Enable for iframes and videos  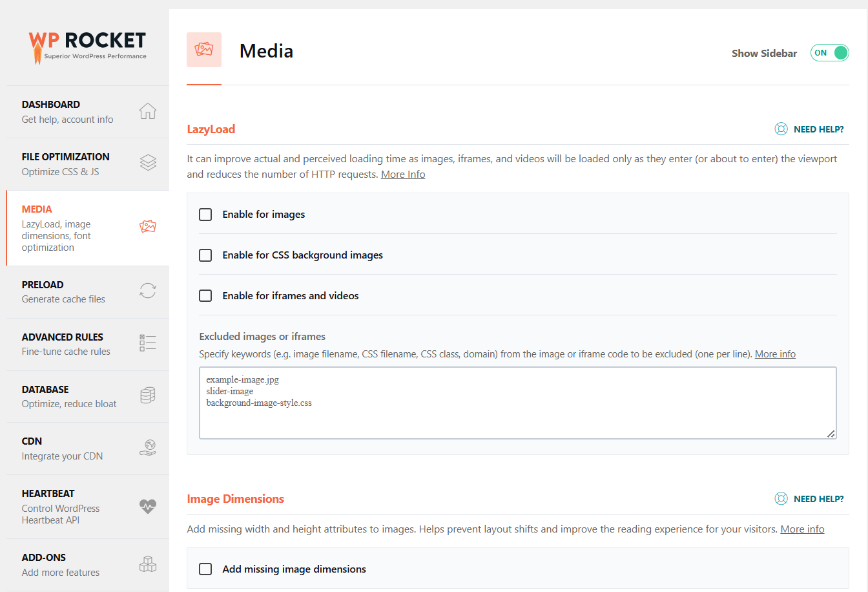coord(205,295)
